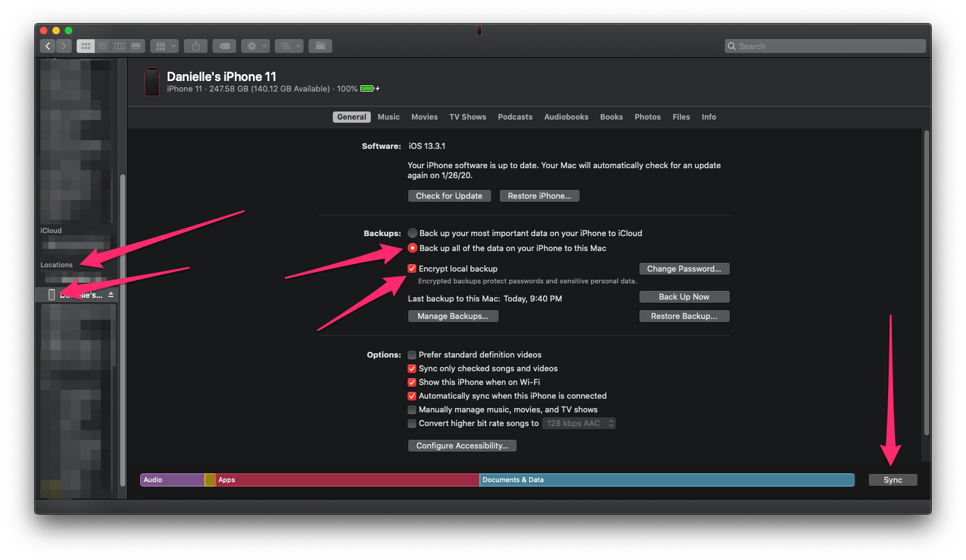Toggle Sync only checked songs and videos

412,369
